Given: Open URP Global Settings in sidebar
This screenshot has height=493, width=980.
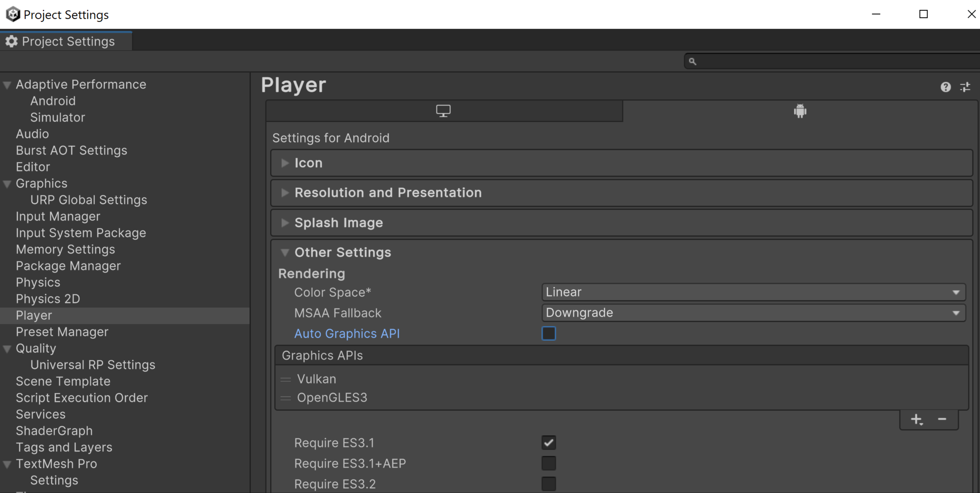Looking at the screenshot, I should [x=88, y=199].
